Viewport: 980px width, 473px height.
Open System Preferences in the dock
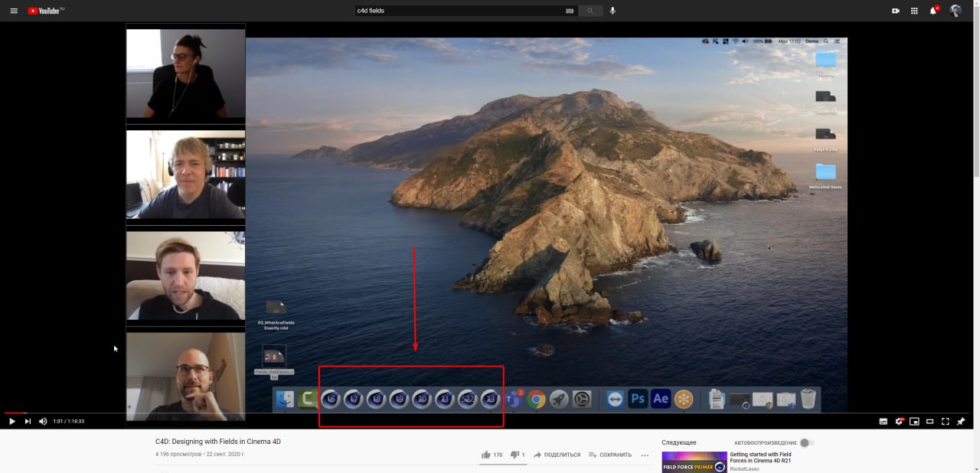(582, 399)
